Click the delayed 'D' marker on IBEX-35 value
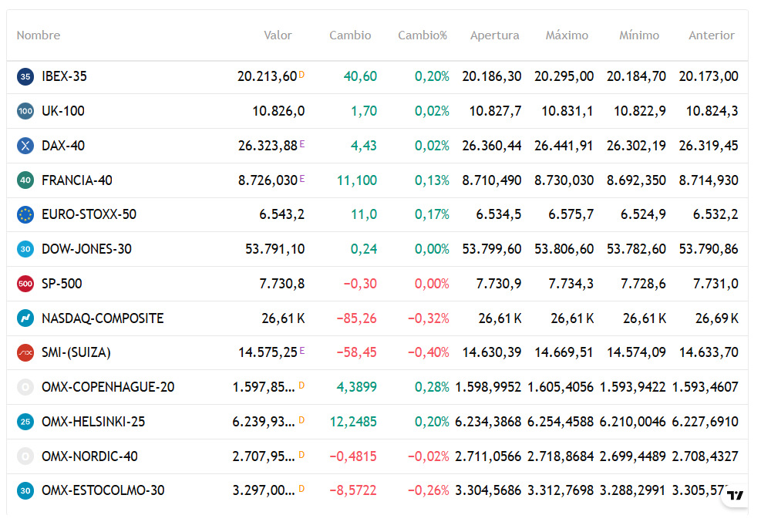Viewport: 761px width, 532px height. pyautogui.click(x=301, y=75)
